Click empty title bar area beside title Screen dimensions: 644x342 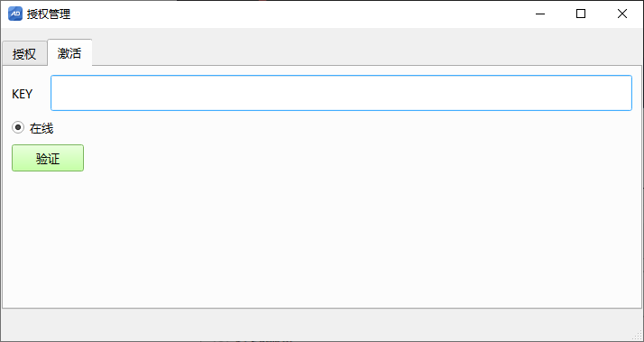pos(288,14)
